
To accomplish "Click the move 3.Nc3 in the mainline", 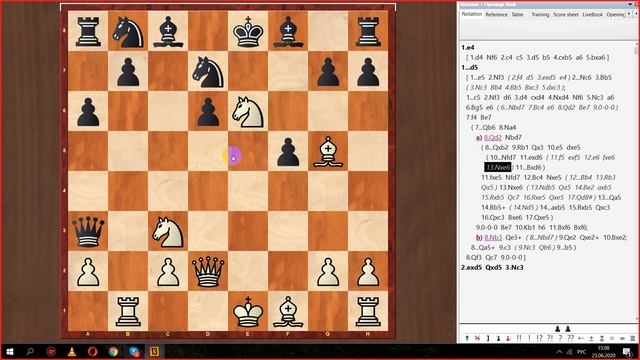I will point(514,268).
